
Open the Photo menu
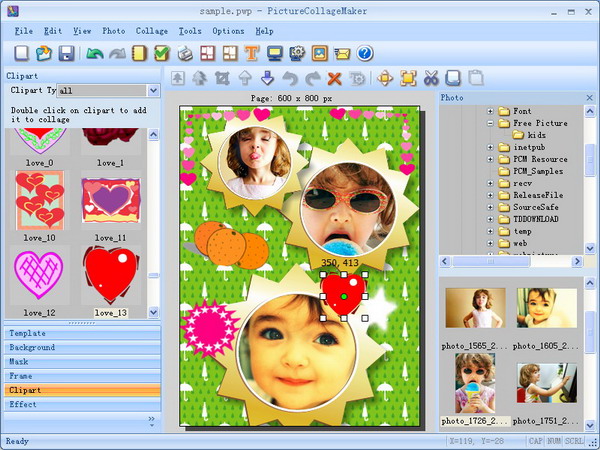coord(114,31)
